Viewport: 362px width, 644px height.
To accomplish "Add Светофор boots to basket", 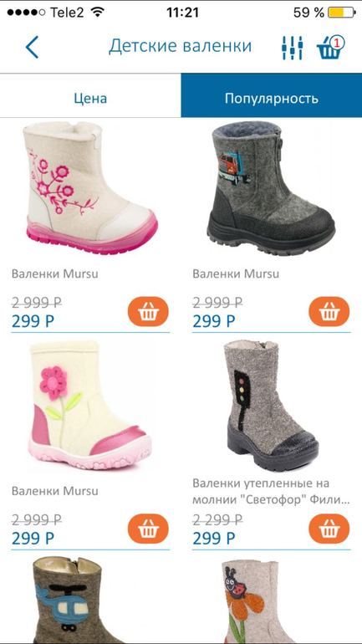I will click(x=329, y=529).
